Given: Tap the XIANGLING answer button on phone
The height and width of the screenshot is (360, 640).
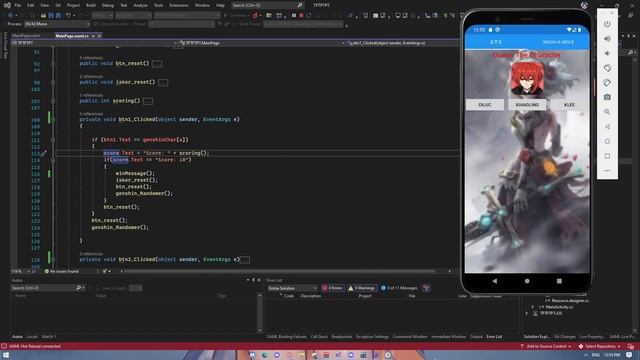Looking at the screenshot, I should 527,105.
